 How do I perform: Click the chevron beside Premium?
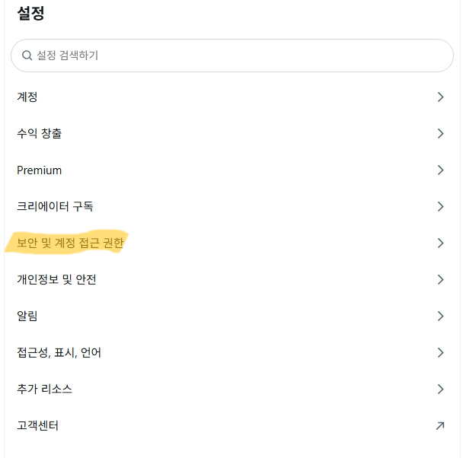(440, 170)
